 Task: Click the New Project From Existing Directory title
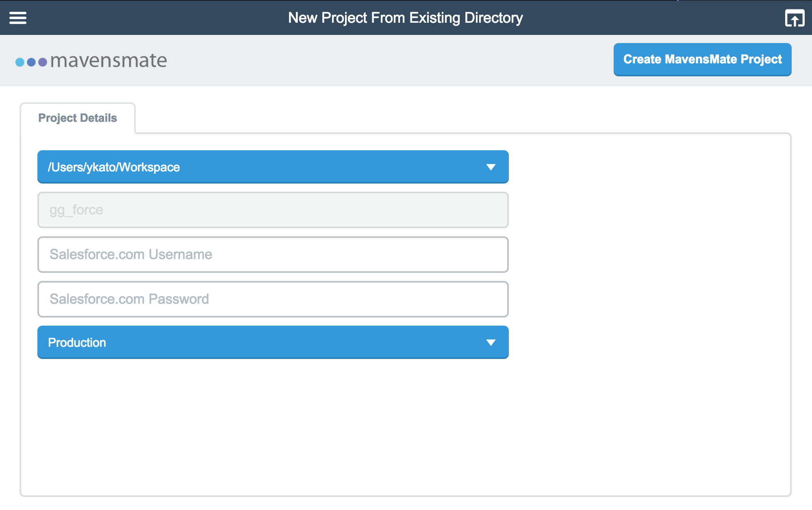[405, 18]
